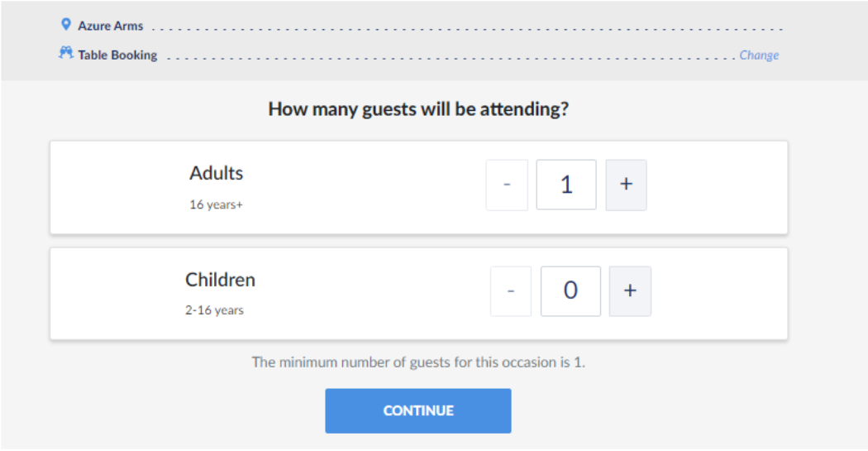Click the Table Booking label text

point(117,55)
